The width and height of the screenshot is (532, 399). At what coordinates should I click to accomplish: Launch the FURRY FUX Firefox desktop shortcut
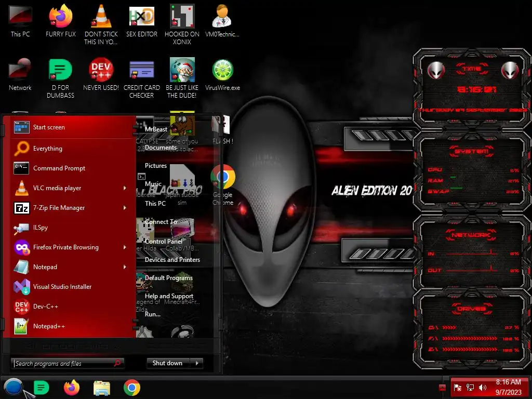[61, 21]
